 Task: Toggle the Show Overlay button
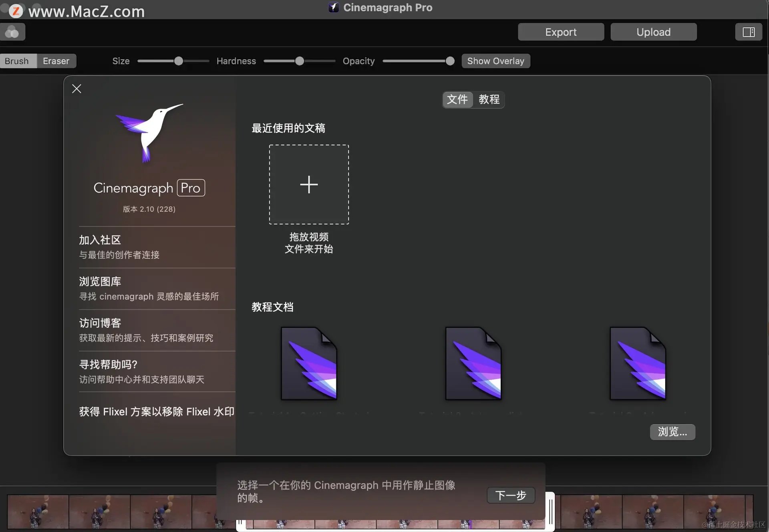[495, 61]
